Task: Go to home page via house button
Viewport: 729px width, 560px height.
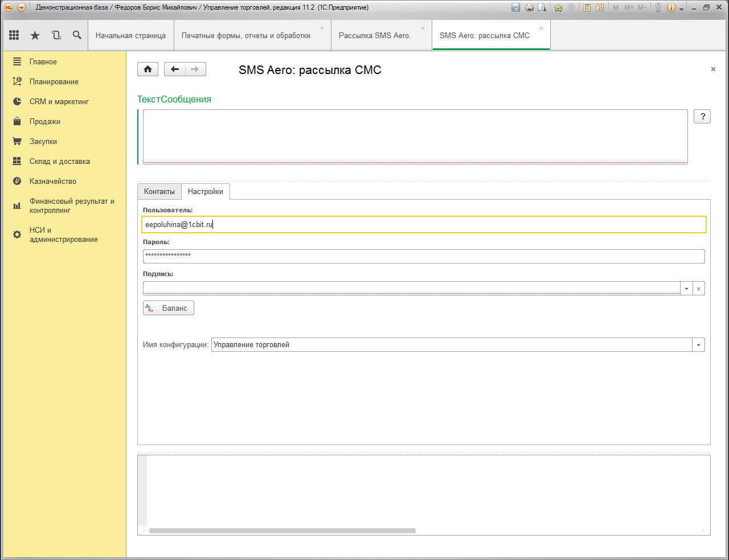Action: (x=148, y=69)
